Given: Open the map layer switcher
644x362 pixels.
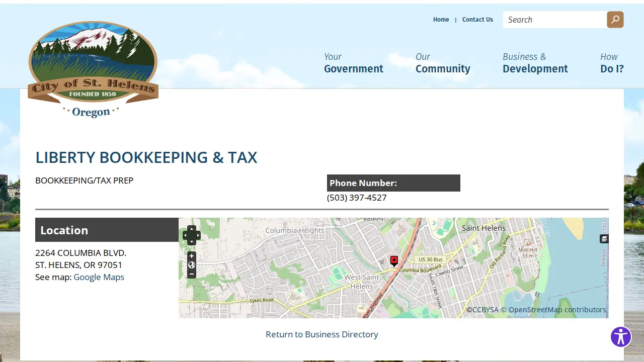Looking at the screenshot, I should pos(604,239).
